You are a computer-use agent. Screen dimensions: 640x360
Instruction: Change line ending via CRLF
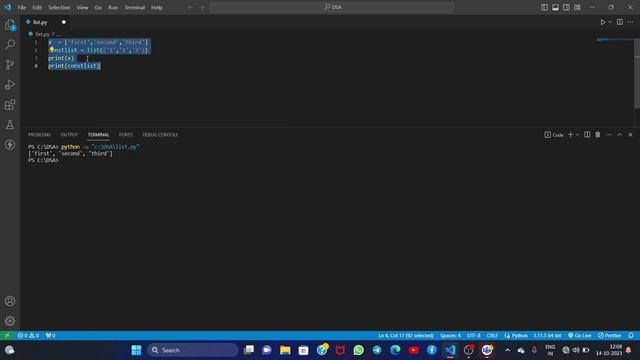coord(492,336)
